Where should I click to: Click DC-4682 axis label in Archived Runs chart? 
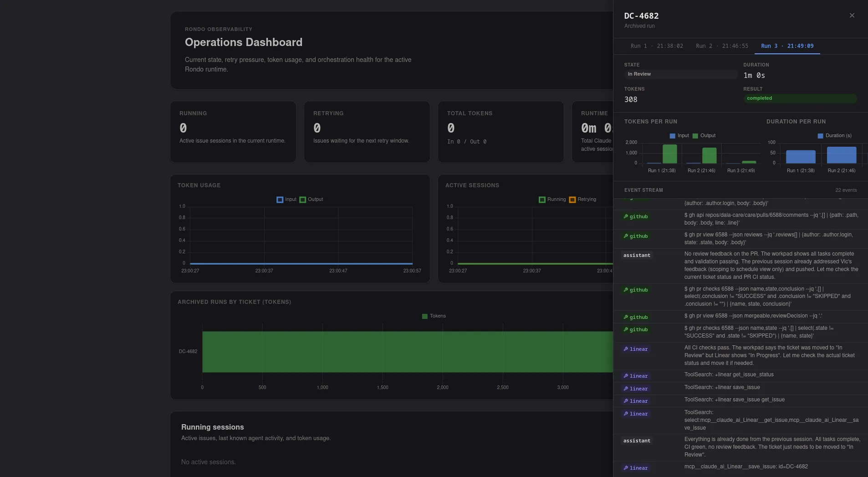tap(188, 352)
